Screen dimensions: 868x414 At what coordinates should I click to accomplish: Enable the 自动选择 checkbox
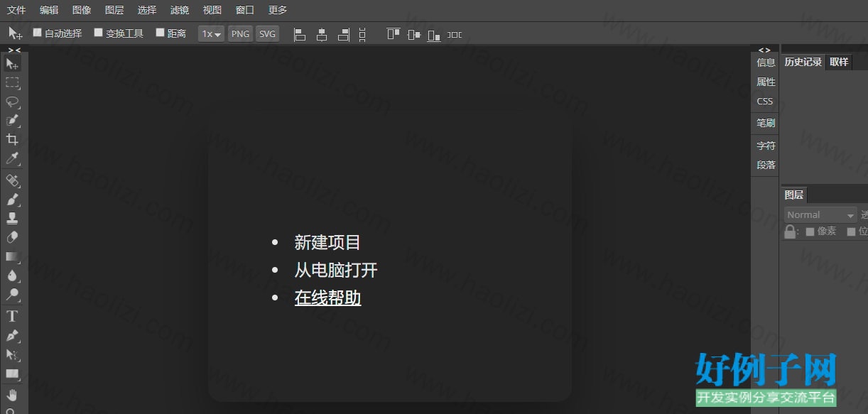point(38,33)
